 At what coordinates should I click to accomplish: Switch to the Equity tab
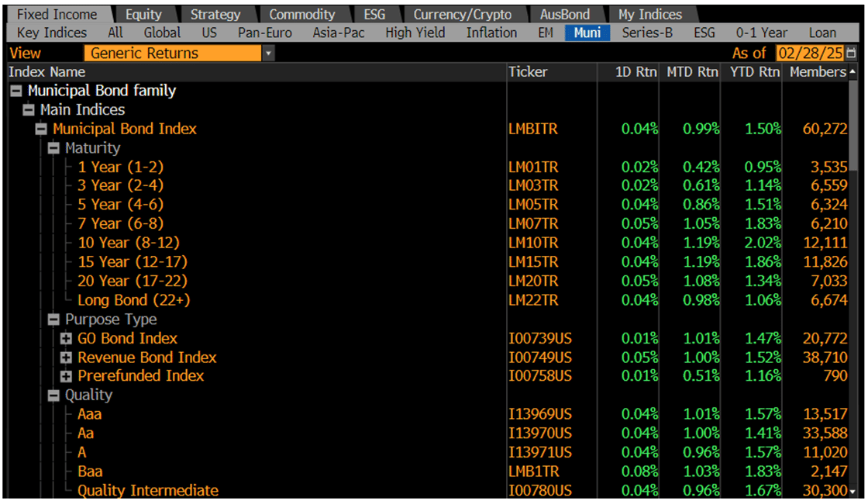point(144,14)
